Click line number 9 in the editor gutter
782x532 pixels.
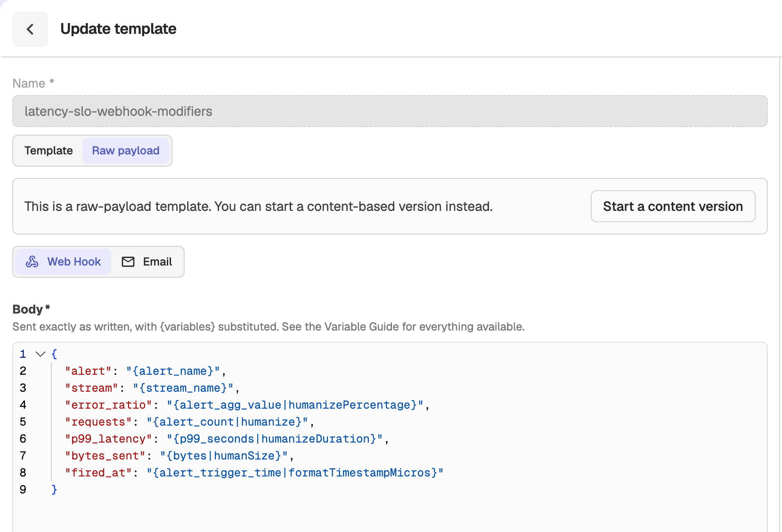(23, 490)
